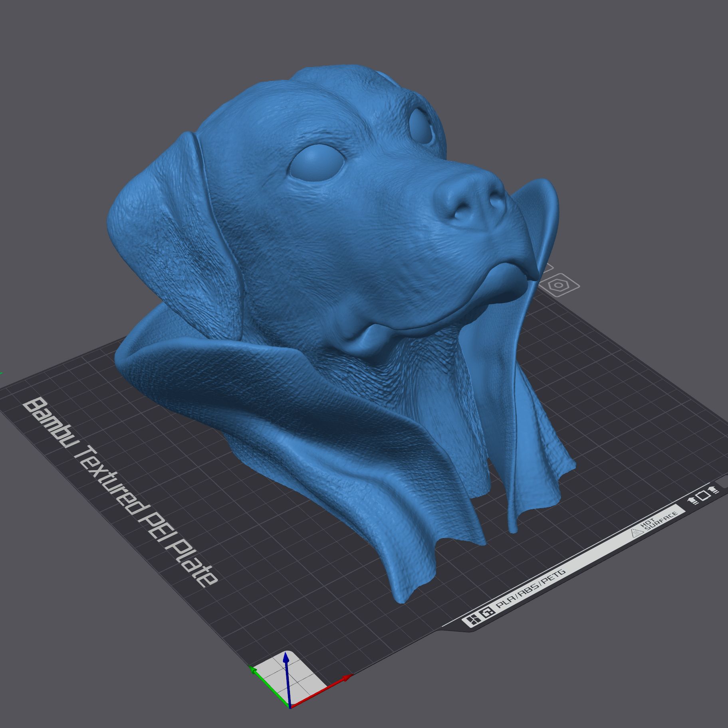Open the plate settings hexagon icon
The width and height of the screenshot is (728, 728).
[x=558, y=285]
